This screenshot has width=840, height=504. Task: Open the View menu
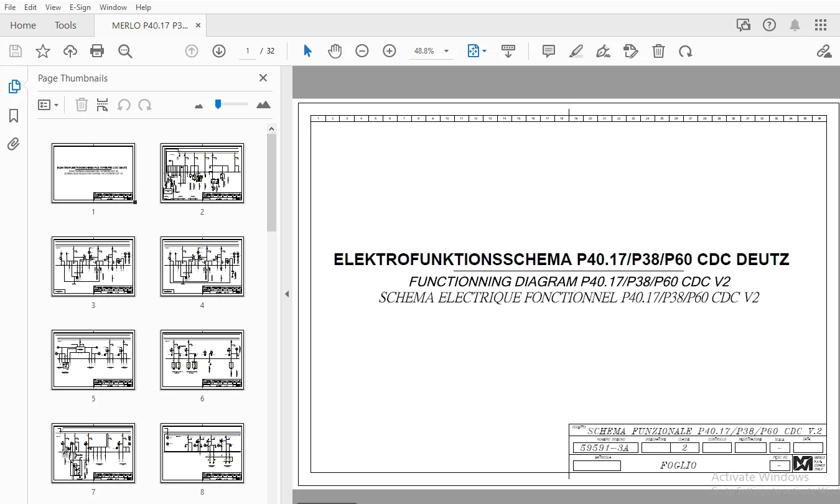(53, 7)
